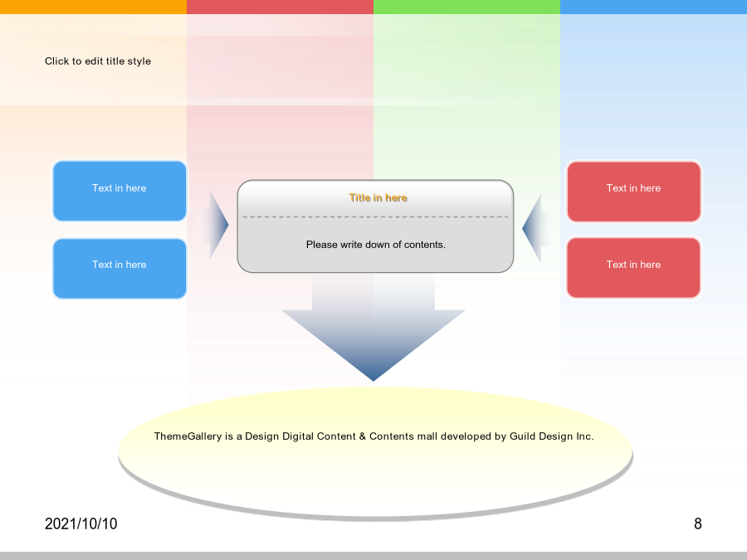Screen dimensions: 747x560
Task: Click the 'Title in here' heading
Action: tap(378, 197)
